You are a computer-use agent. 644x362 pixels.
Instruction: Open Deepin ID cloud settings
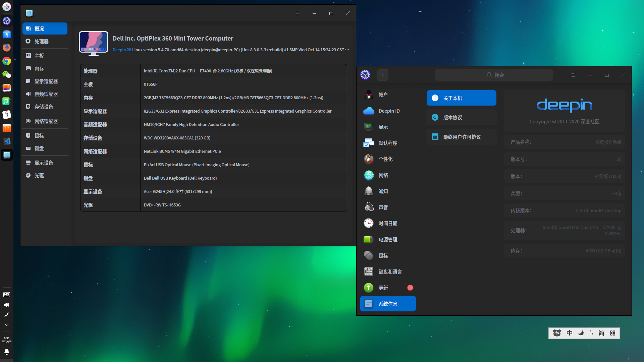[x=389, y=111]
